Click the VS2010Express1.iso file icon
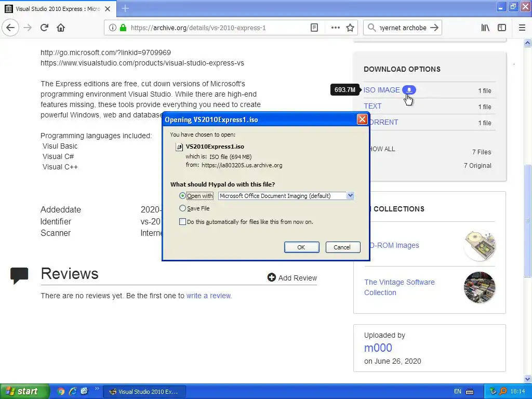 click(x=179, y=147)
